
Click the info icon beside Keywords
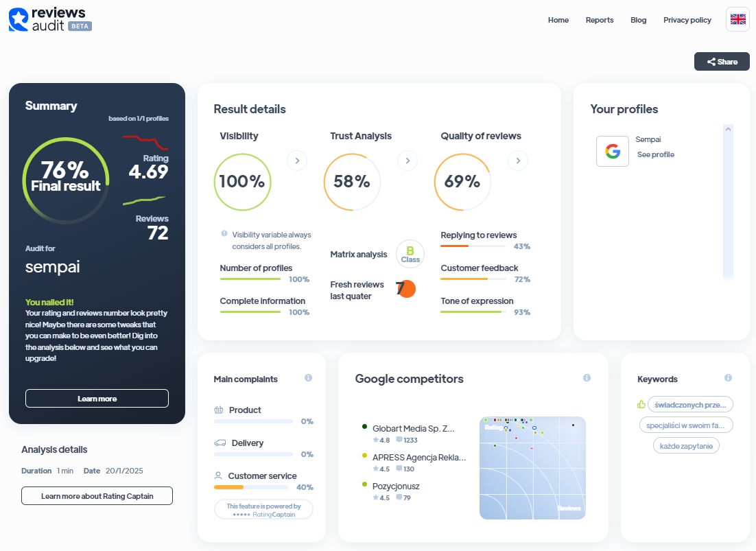click(728, 378)
